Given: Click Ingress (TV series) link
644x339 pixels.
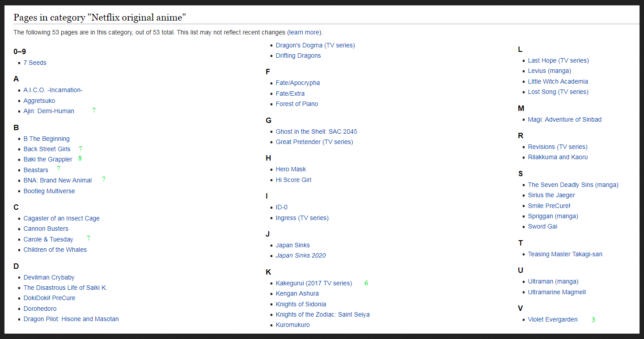Looking at the screenshot, I should click(x=302, y=218).
